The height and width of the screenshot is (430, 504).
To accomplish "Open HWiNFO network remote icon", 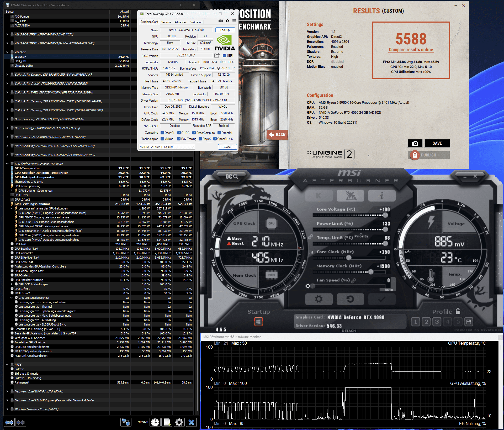I will 126,422.
